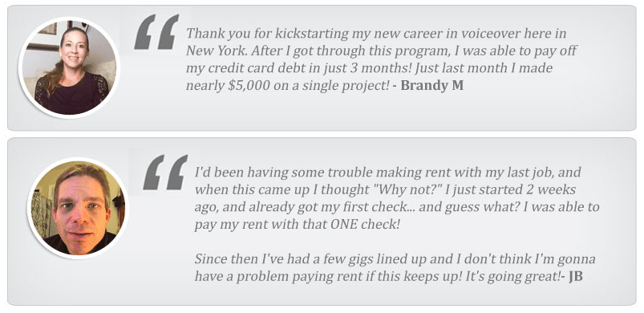Click the $5,000 amount in the testimonial

click(251, 85)
